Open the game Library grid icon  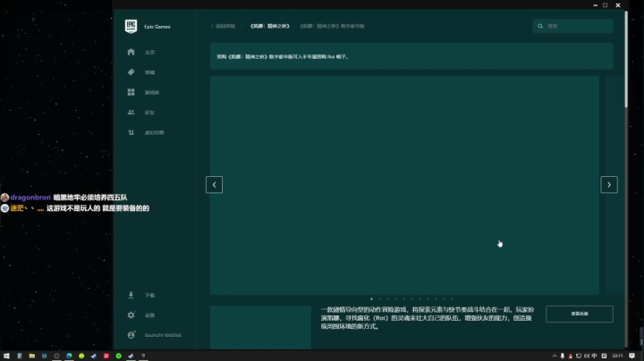pyautogui.click(x=131, y=92)
